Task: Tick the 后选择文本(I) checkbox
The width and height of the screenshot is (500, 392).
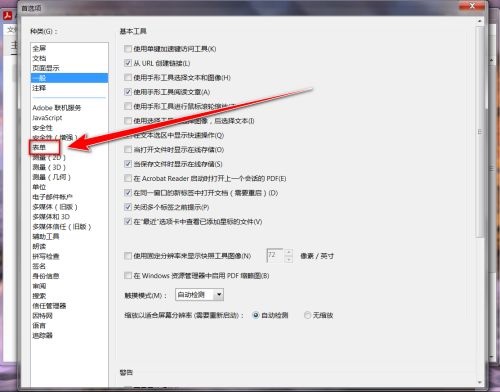Action: pos(128,121)
